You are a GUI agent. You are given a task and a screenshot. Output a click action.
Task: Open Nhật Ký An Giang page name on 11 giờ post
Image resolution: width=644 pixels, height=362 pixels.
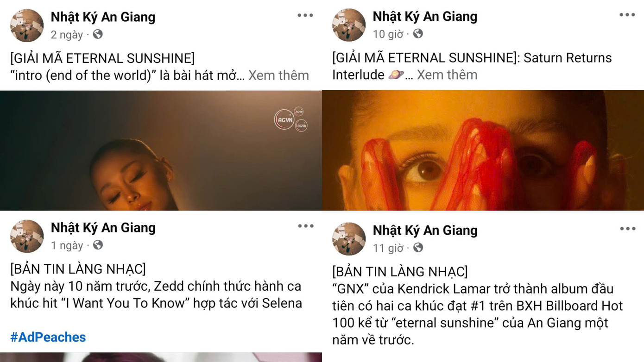pos(425,230)
